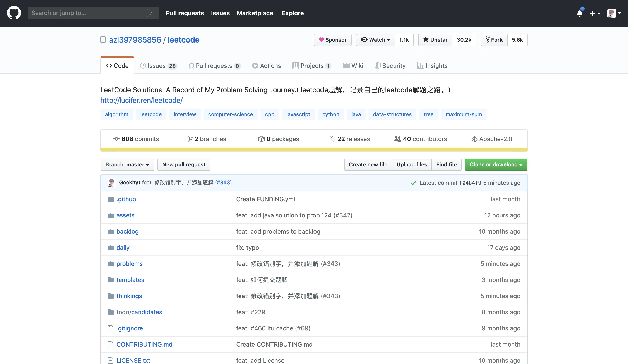The image size is (628, 364).
Task: Open the .github folder icon
Action: pos(111,199)
